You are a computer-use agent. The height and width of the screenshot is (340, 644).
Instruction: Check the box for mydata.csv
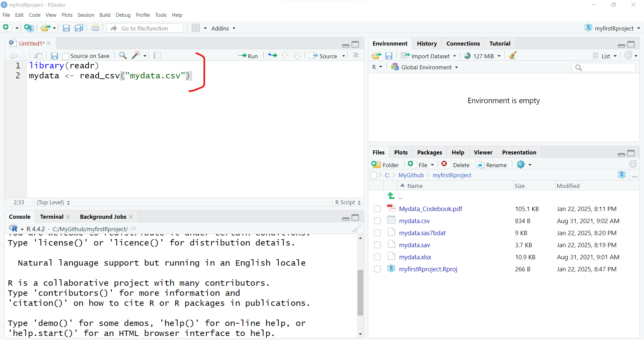377,221
